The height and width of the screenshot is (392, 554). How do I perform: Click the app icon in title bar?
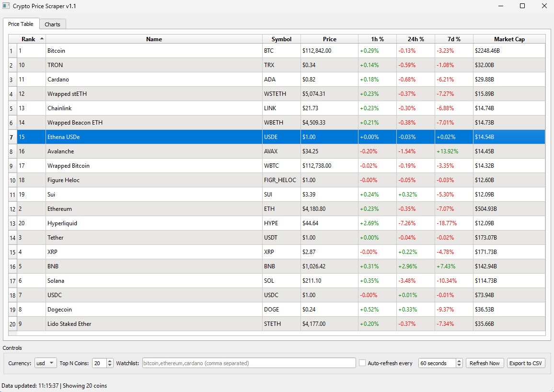pos(6,6)
